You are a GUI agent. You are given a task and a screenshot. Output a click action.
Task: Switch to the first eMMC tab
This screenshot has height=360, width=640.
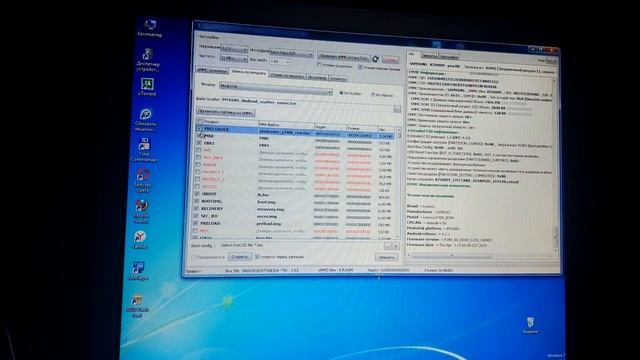tap(212, 70)
